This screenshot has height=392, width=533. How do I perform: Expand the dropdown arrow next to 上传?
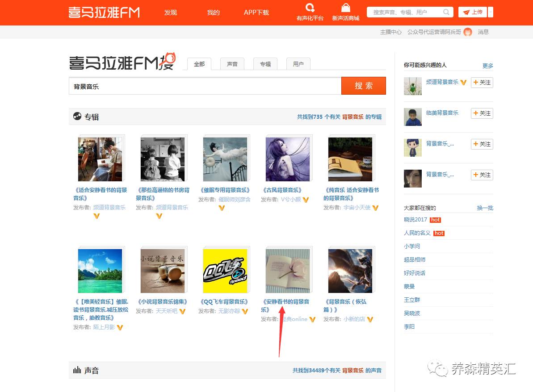491,12
